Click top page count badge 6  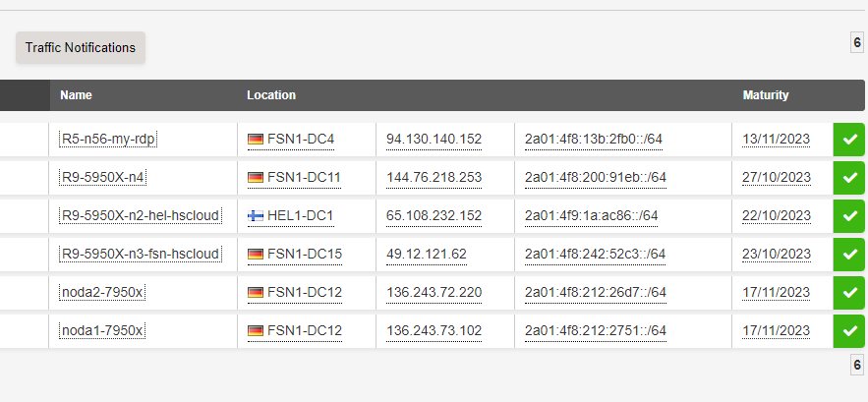pos(857,42)
